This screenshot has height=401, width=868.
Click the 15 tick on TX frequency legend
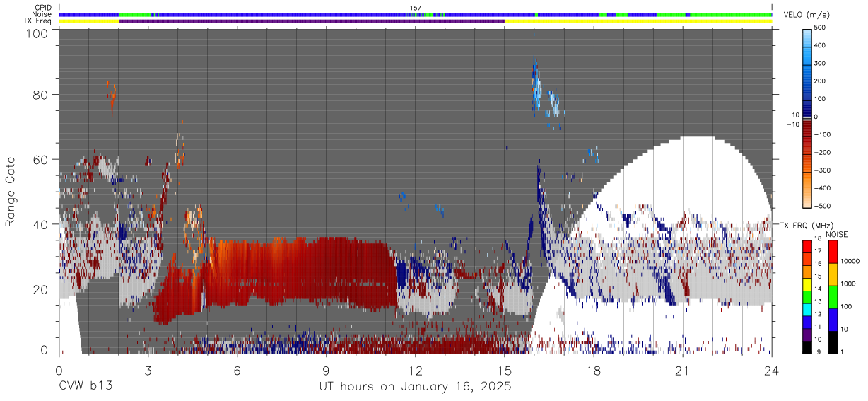click(x=819, y=277)
